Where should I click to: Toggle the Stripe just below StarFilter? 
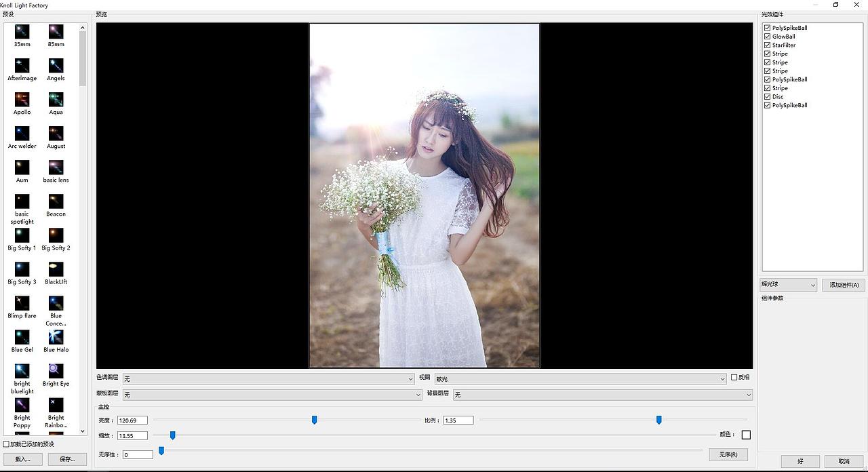click(x=767, y=54)
